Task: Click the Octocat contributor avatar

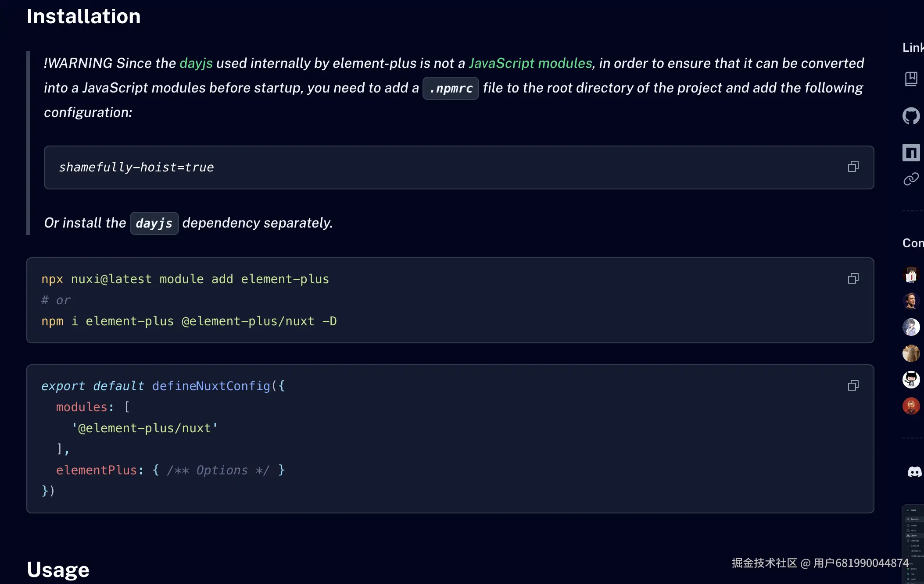Action: [911, 380]
